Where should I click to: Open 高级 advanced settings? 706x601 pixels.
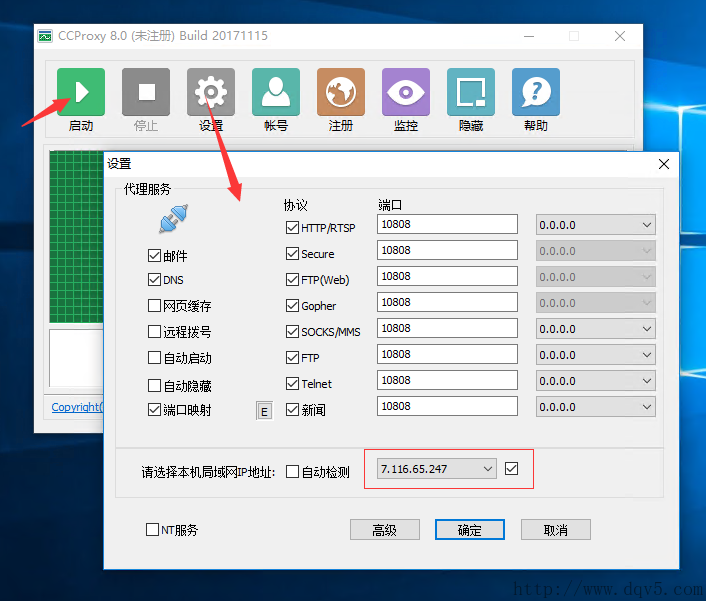tap(385, 530)
